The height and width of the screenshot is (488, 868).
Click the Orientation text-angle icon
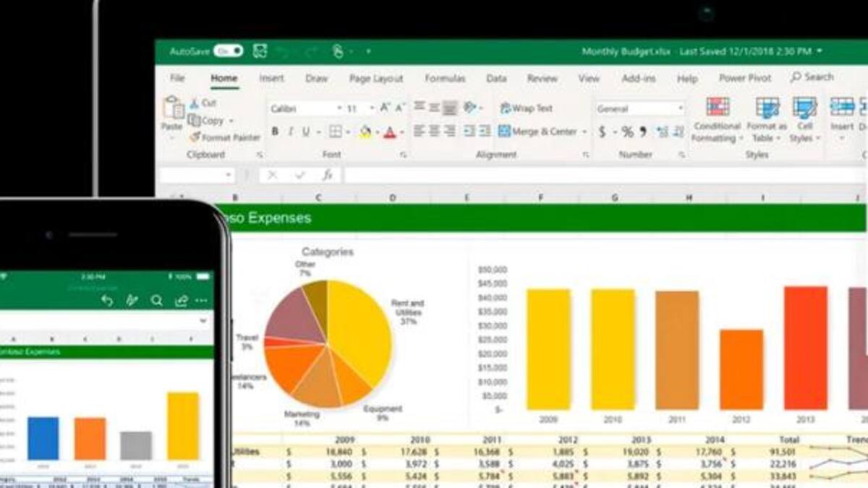point(470,107)
